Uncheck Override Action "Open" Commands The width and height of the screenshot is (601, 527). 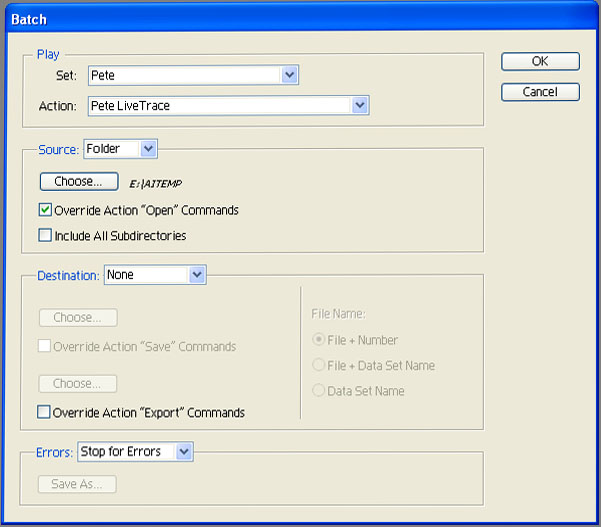tap(45, 211)
